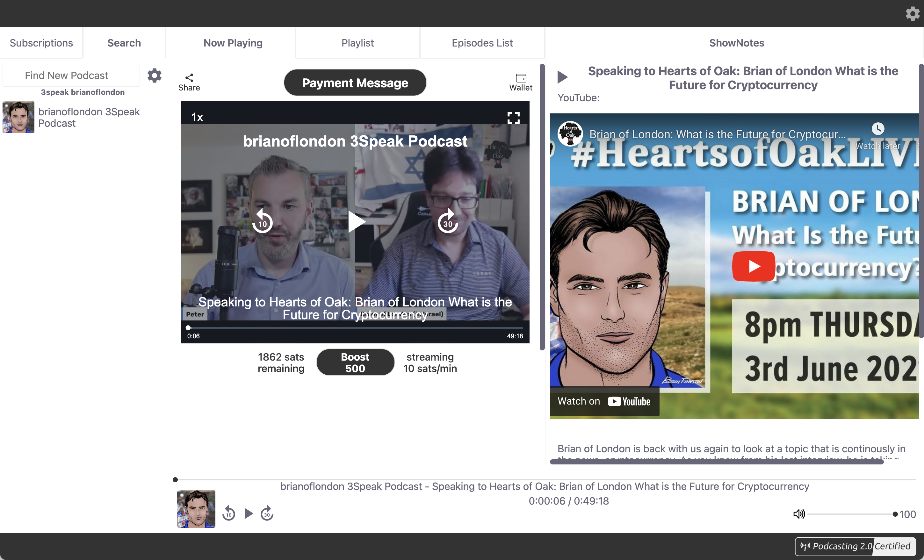The height and width of the screenshot is (560, 924).
Task: Click the streaming 10 sats/min text
Action: pyautogui.click(x=430, y=363)
